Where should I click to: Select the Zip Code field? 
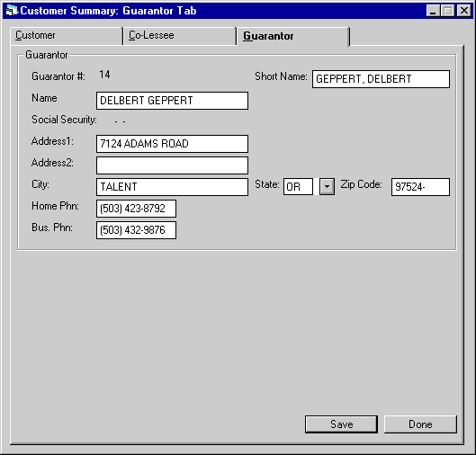[x=420, y=187]
